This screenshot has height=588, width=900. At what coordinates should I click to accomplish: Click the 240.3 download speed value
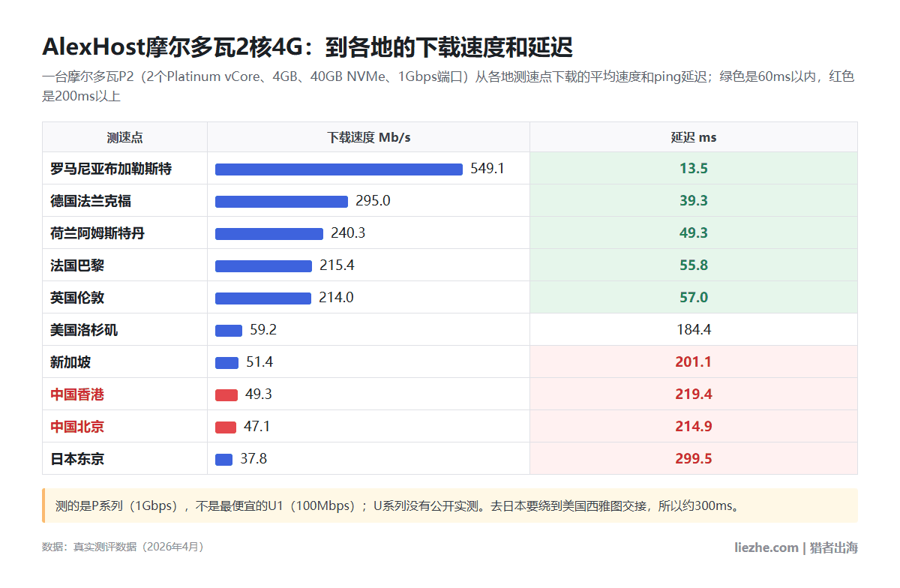348,233
